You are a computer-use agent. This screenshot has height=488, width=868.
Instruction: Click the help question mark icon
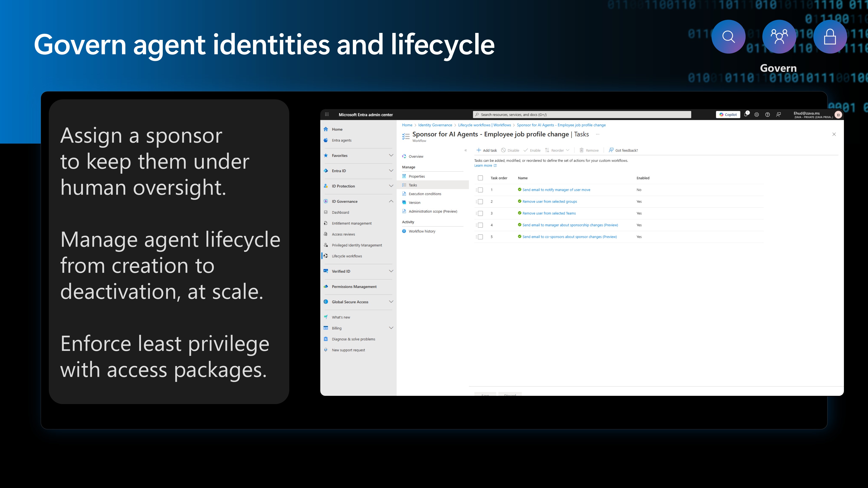[x=767, y=115]
